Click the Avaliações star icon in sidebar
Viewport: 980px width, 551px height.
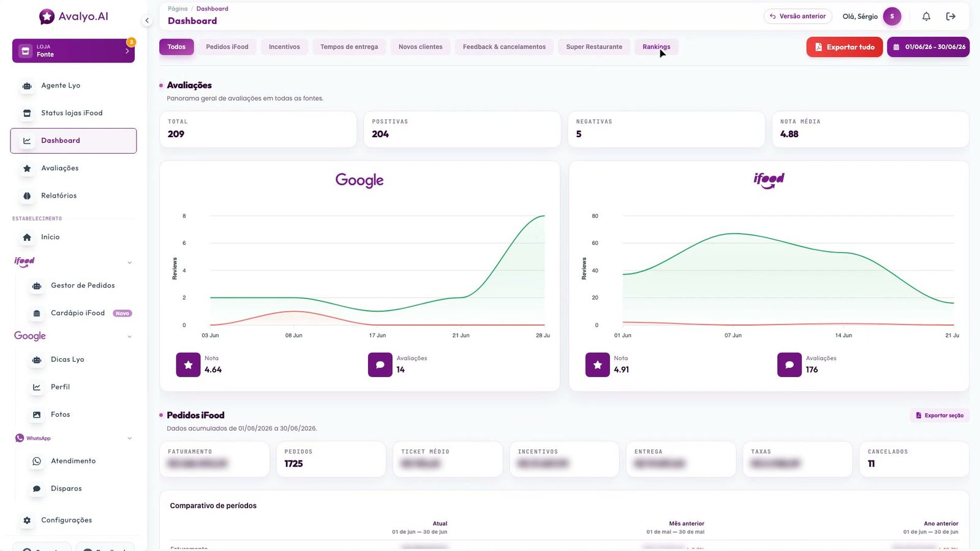[x=27, y=168]
